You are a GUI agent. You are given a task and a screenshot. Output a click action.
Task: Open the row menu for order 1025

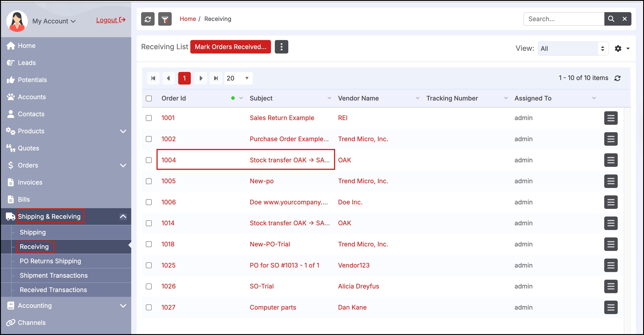pyautogui.click(x=611, y=265)
